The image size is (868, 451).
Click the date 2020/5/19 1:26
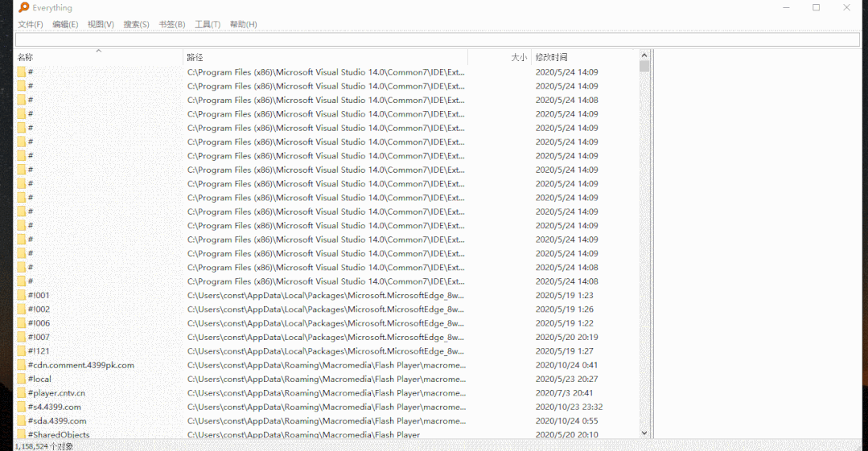(x=564, y=310)
